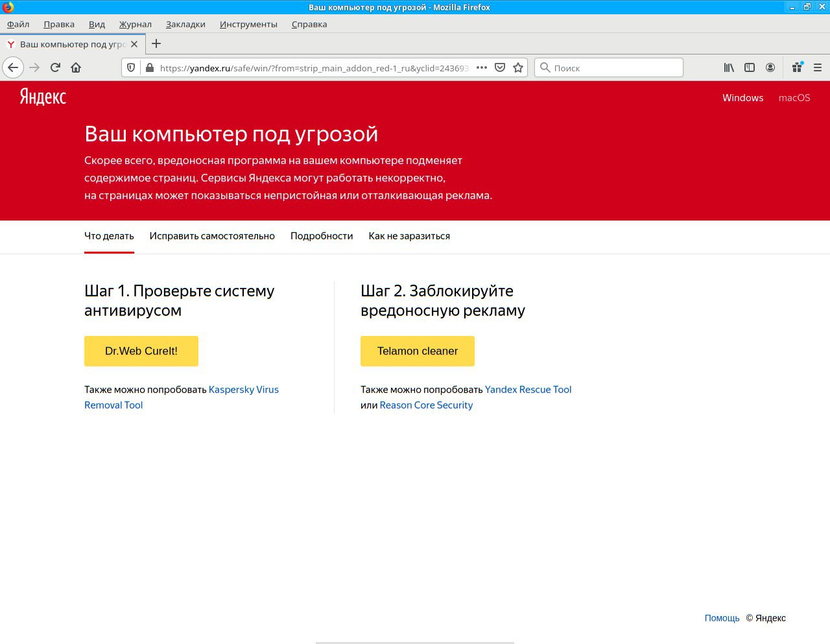
Task: Open the Firefox hamburger menu
Action: click(818, 67)
